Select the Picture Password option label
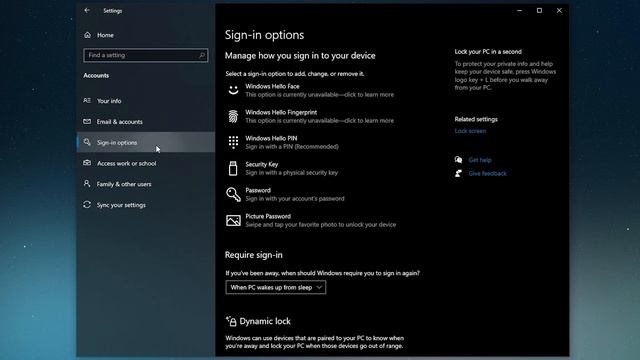This screenshot has height=360, width=640. tap(268, 216)
